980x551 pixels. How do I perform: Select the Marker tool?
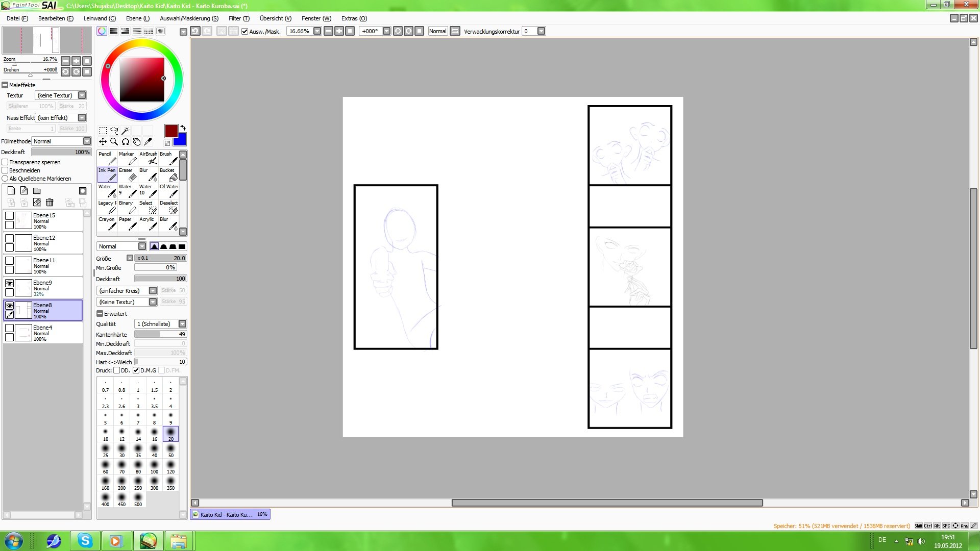(128, 158)
